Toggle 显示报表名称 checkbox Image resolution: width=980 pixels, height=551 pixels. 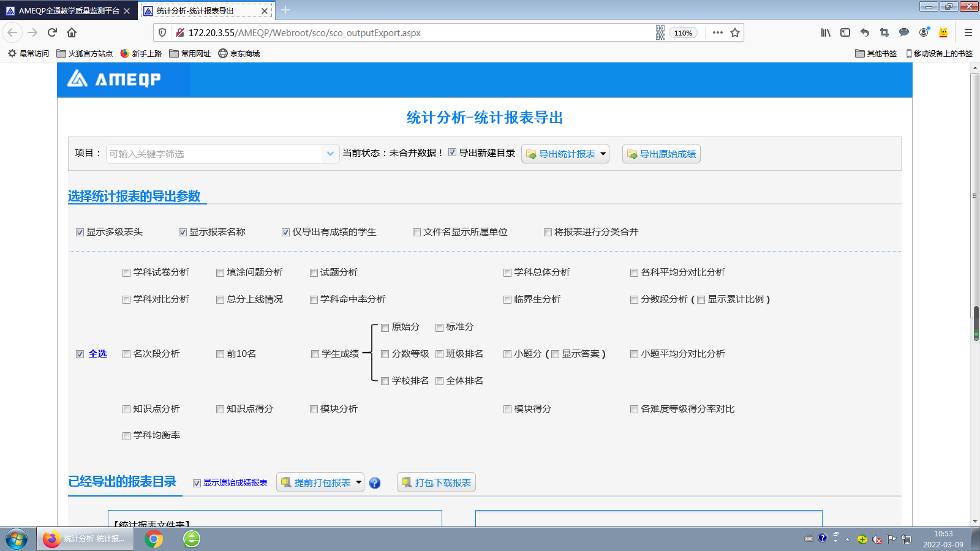coord(183,232)
